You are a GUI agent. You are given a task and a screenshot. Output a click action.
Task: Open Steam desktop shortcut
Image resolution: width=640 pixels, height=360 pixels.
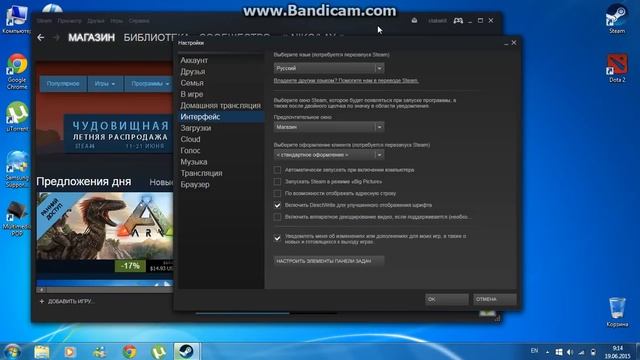[x=617, y=18]
